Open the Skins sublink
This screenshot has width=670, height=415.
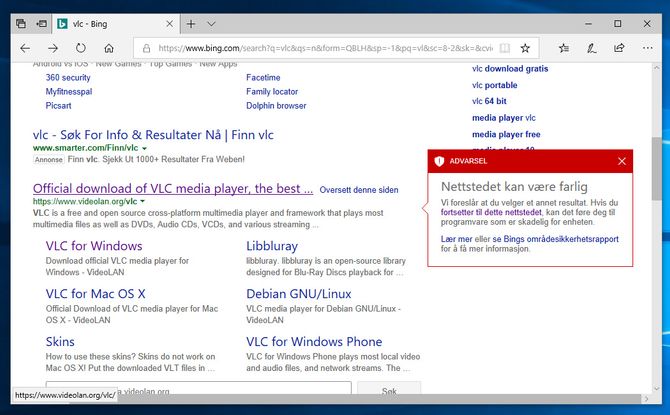click(60, 342)
